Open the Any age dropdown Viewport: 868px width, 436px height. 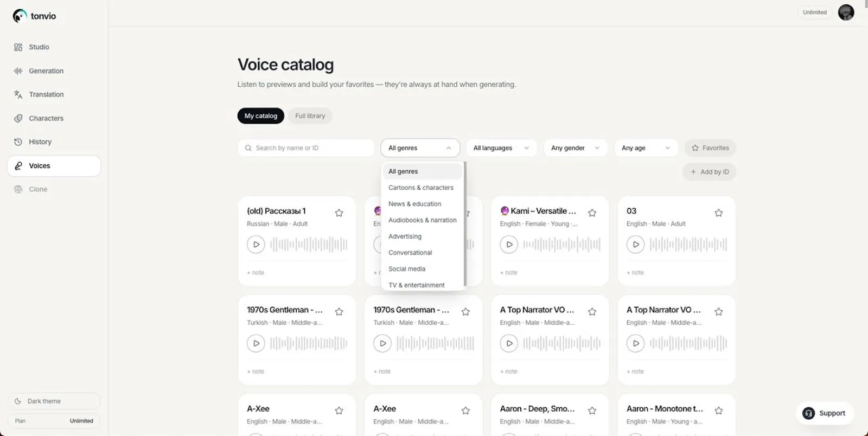(x=646, y=148)
